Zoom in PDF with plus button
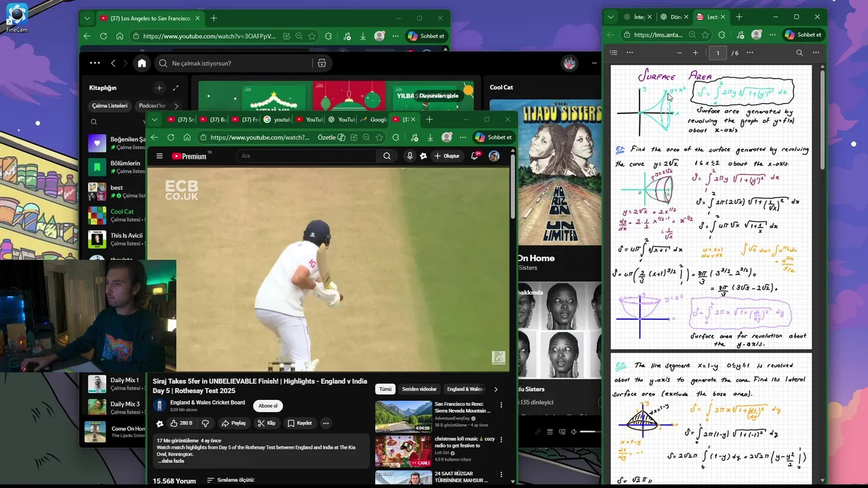The width and height of the screenshot is (868, 488). coord(695,52)
